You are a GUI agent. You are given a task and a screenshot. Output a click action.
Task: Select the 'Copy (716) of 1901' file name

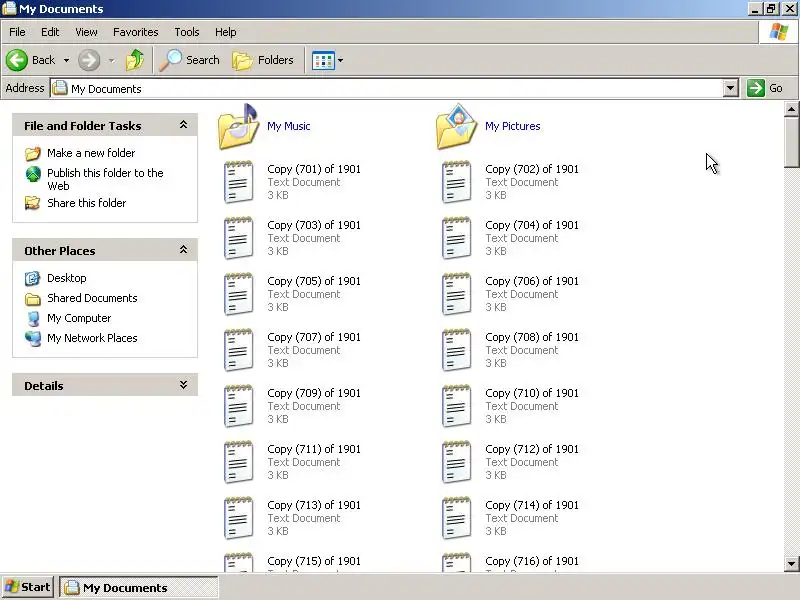click(x=532, y=561)
